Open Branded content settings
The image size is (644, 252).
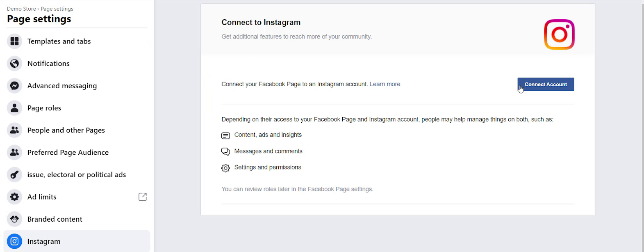tap(77, 219)
